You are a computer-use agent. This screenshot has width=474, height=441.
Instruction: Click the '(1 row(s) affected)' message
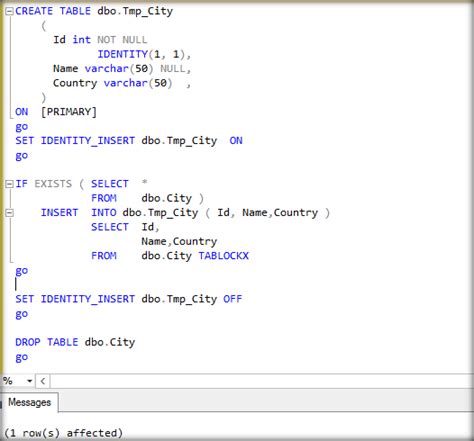click(x=63, y=433)
